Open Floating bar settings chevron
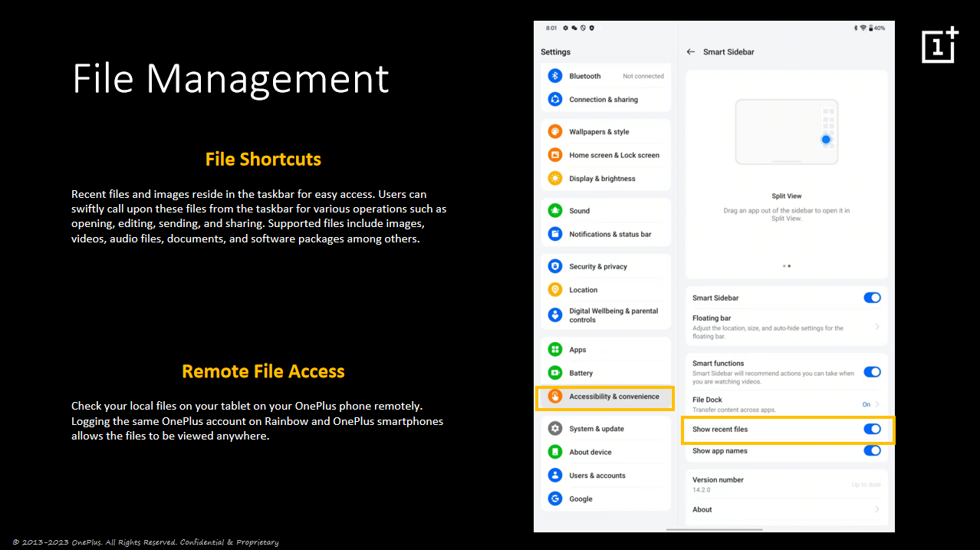The height and width of the screenshot is (550, 980). [x=877, y=327]
